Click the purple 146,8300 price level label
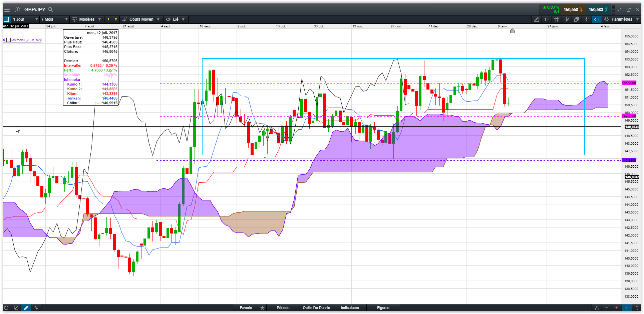 [629, 160]
